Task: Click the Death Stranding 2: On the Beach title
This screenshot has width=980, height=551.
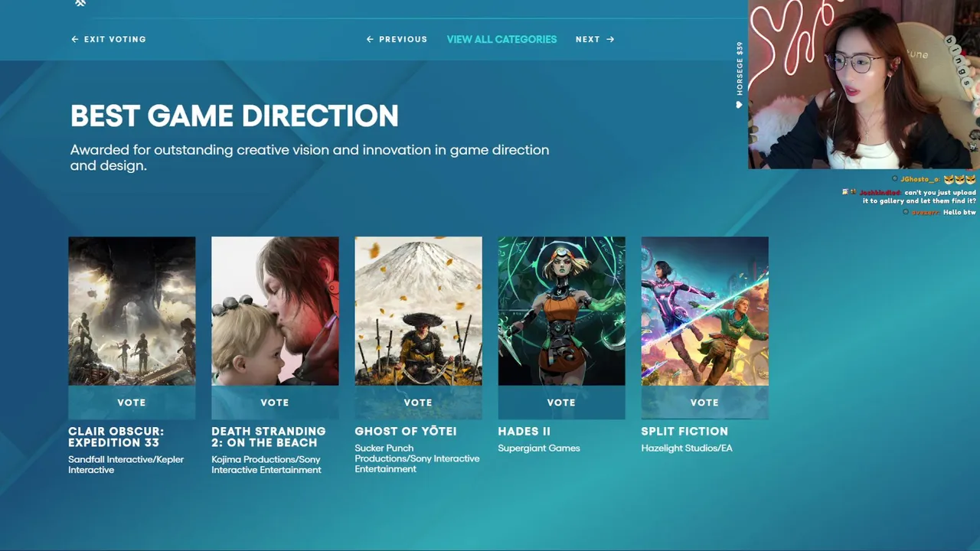Action: click(269, 437)
